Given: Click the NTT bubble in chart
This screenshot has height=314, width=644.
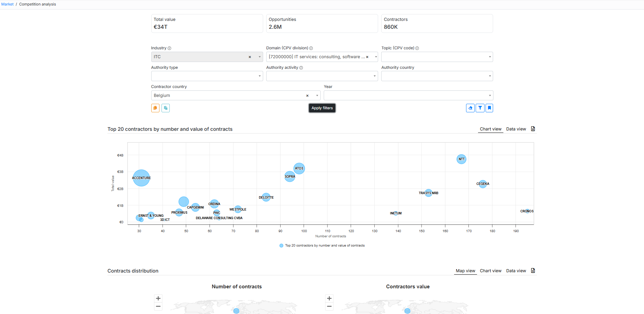Looking at the screenshot, I should (x=461, y=159).
